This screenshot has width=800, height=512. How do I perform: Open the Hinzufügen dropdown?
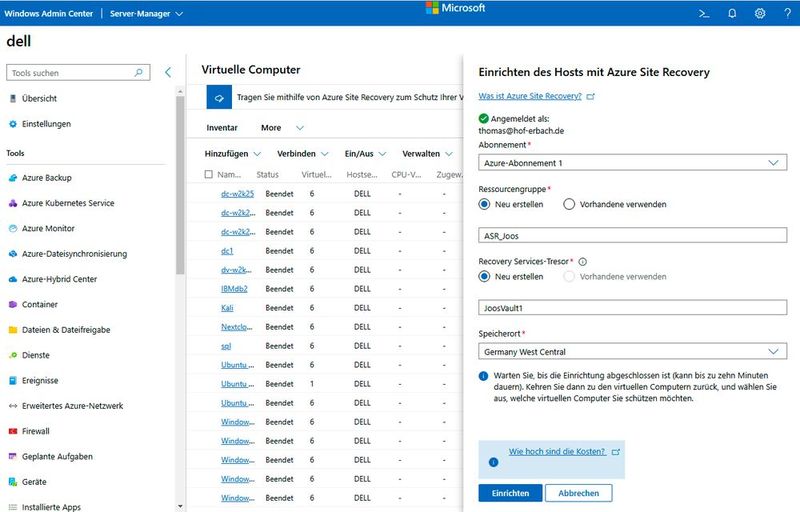pos(233,154)
